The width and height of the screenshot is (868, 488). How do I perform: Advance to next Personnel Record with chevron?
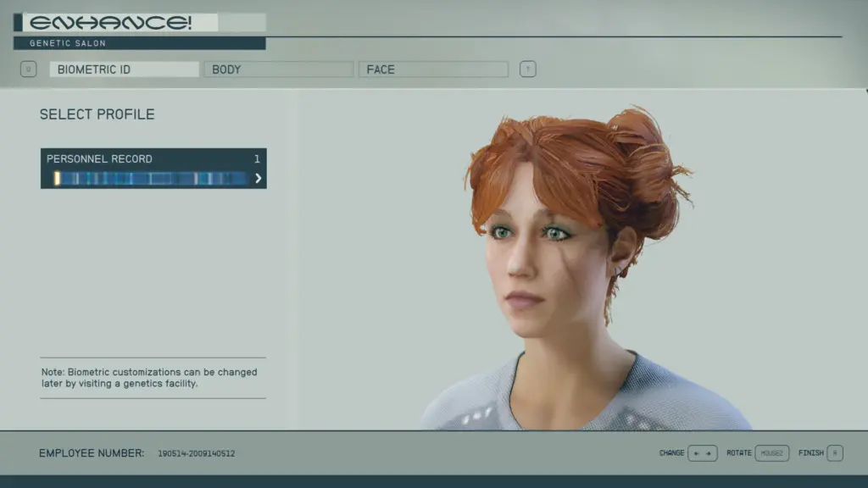pyautogui.click(x=258, y=178)
